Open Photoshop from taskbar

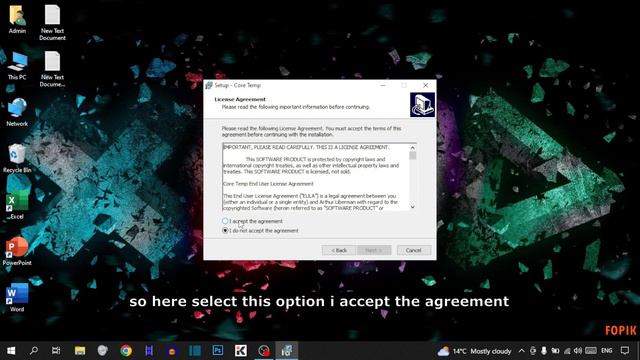coord(218,351)
